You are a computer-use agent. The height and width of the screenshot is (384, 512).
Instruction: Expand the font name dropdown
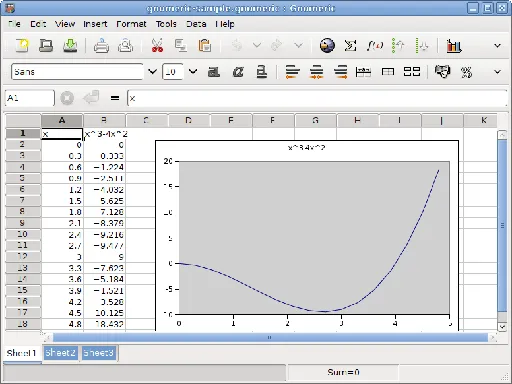[x=152, y=72]
